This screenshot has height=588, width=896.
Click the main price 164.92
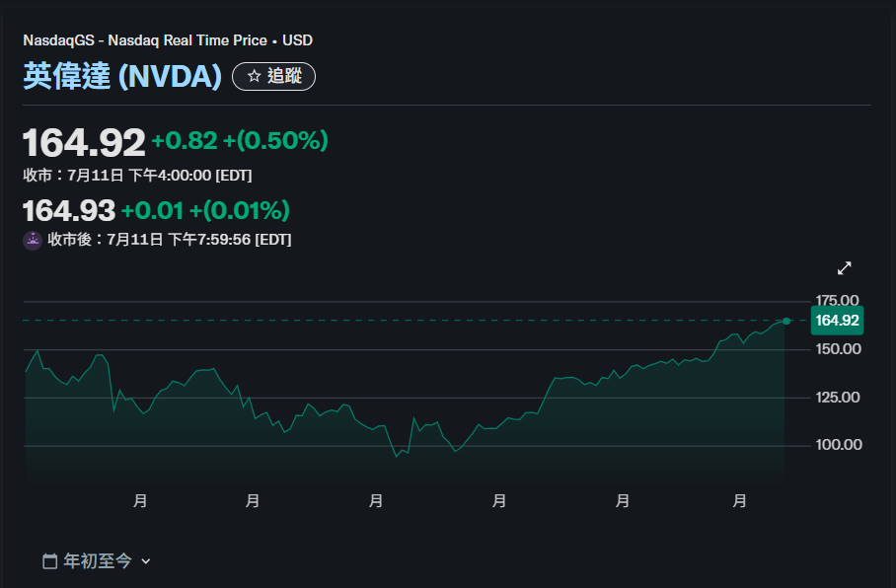tap(84, 142)
